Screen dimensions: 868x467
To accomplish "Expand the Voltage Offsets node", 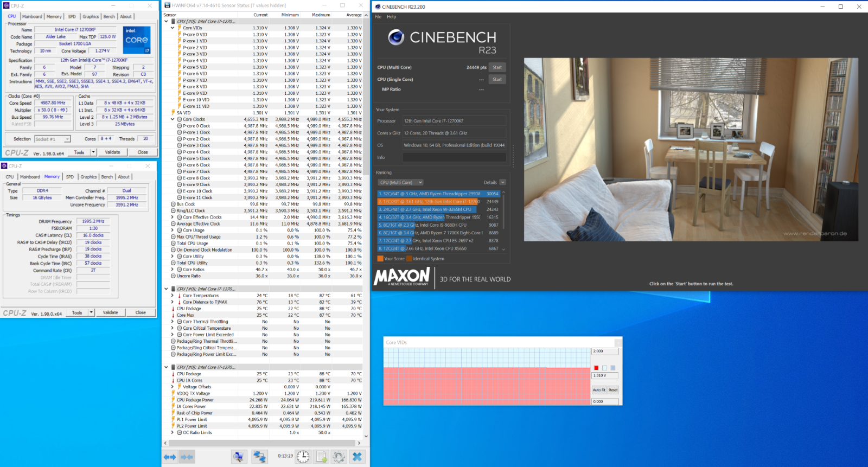I will click(173, 387).
